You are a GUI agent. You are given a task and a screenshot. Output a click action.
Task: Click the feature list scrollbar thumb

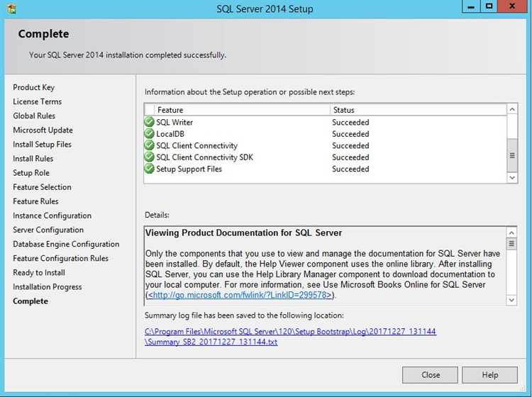512,155
